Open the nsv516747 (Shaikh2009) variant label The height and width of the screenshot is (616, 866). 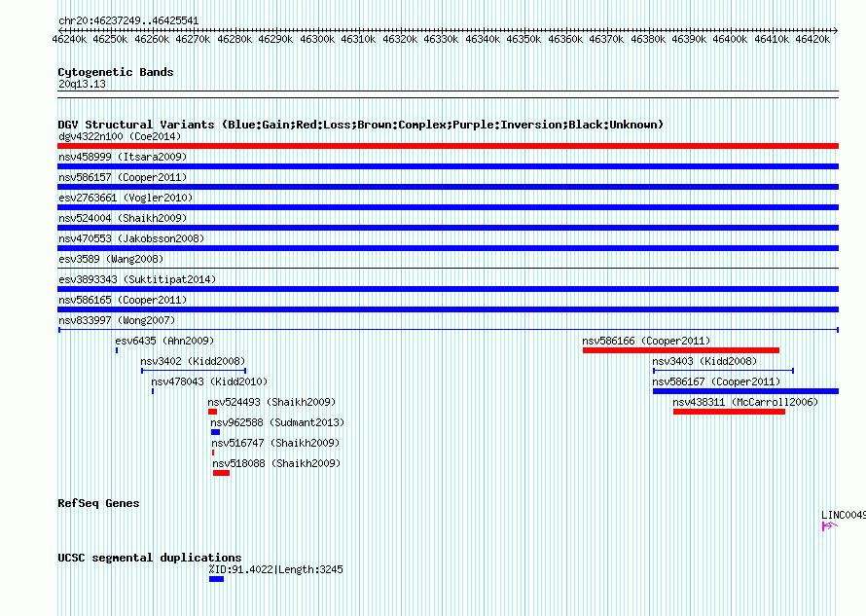275,443
